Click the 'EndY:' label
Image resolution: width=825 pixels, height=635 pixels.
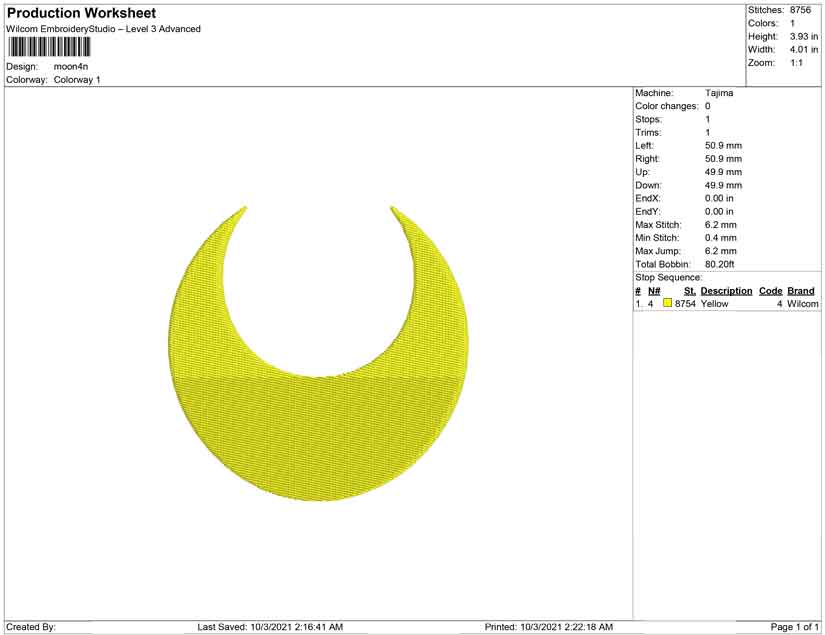648,211
